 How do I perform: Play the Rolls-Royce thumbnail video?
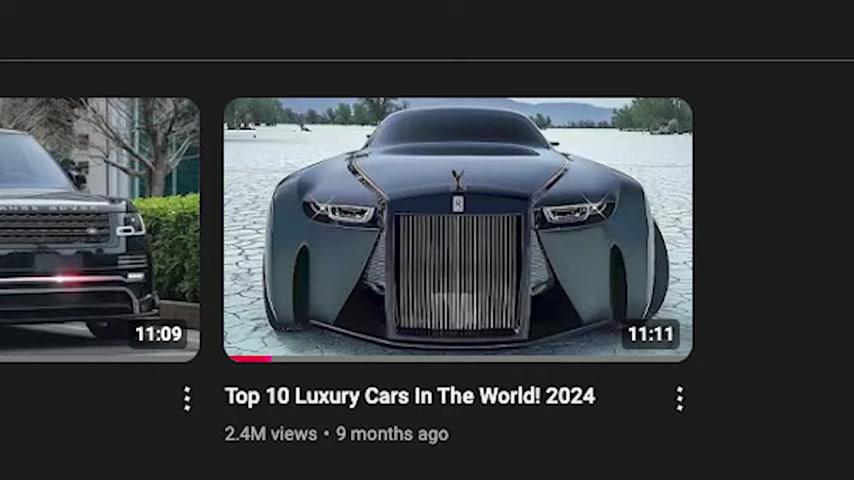(x=458, y=229)
